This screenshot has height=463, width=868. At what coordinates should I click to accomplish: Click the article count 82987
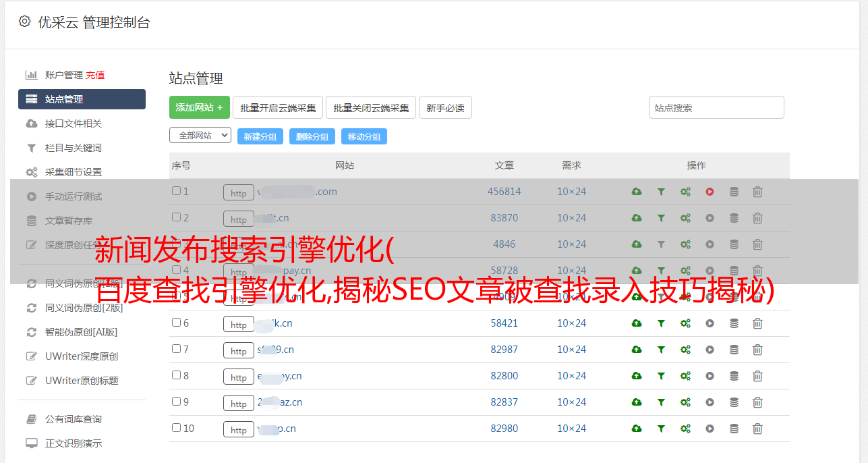504,350
